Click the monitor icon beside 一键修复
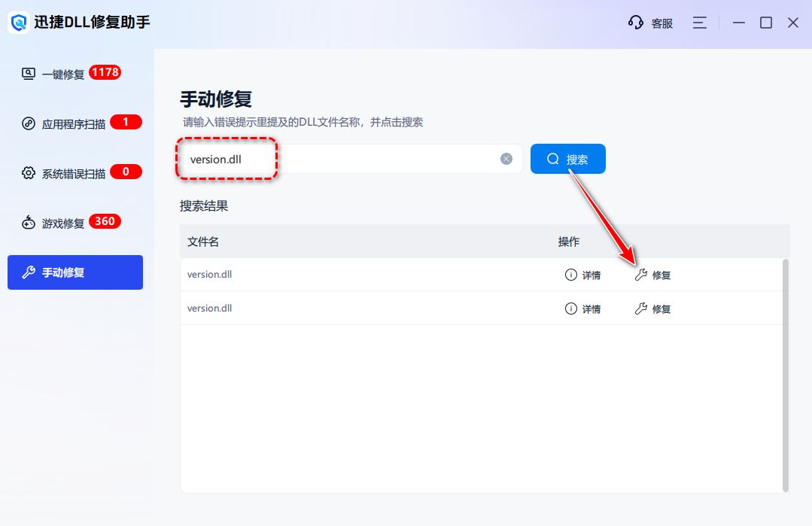This screenshot has height=526, width=812. pyautogui.click(x=29, y=74)
